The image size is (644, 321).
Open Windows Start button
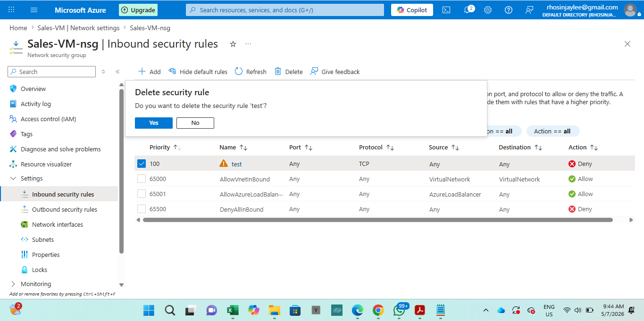tap(149, 310)
